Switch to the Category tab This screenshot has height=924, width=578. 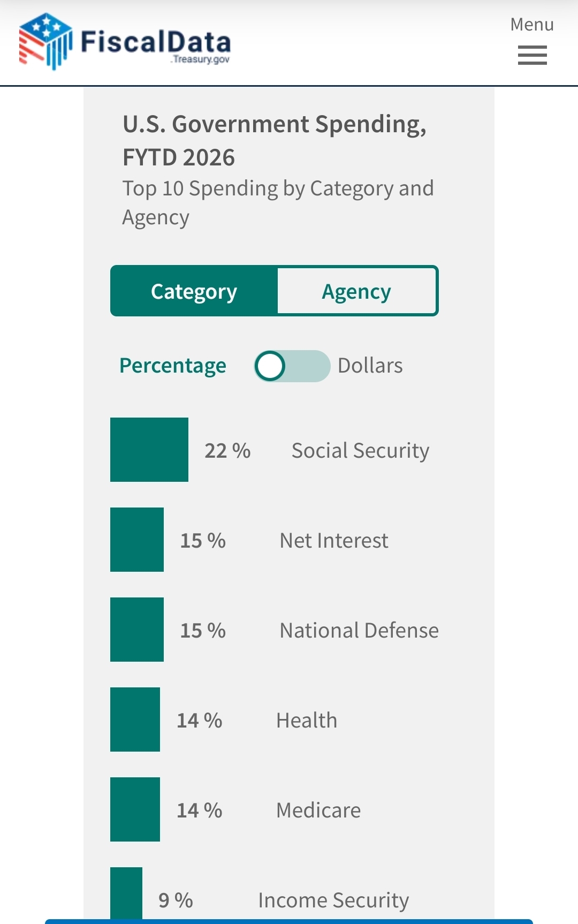point(194,291)
